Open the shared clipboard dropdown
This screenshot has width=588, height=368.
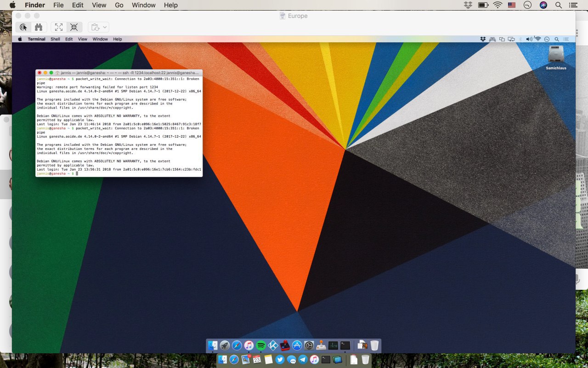coord(99,27)
